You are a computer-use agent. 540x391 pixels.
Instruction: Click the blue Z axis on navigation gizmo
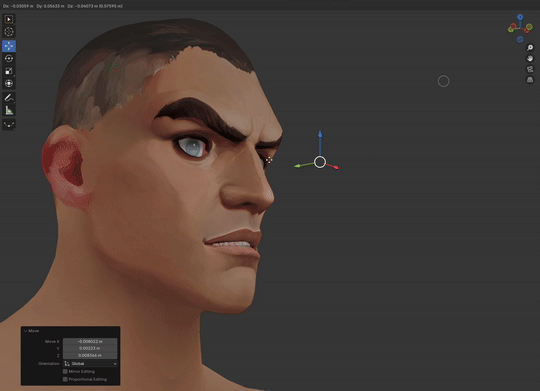coord(520,17)
